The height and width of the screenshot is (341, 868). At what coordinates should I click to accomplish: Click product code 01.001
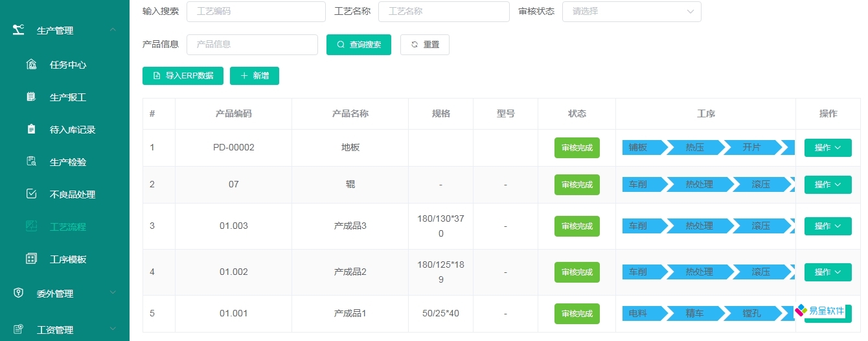(x=234, y=313)
